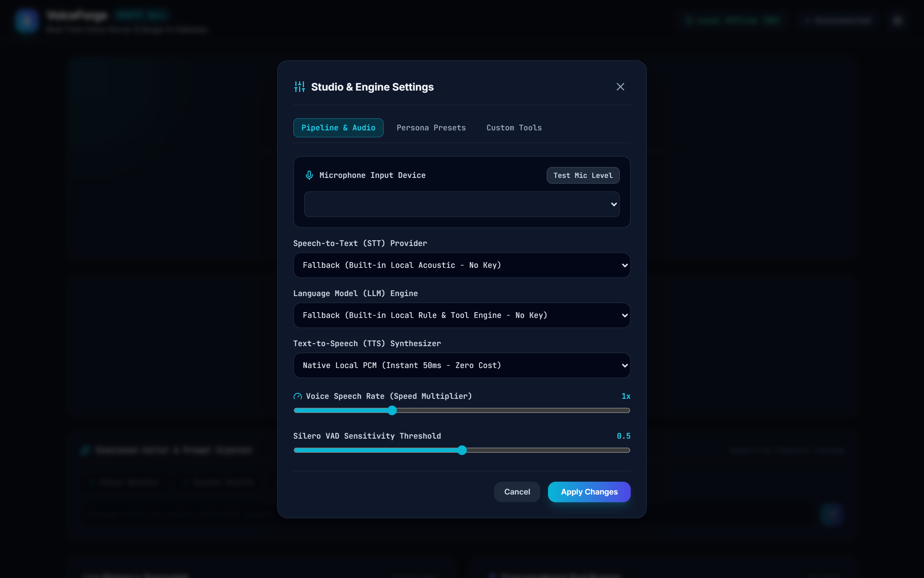This screenshot has height=578, width=924.
Task: Click the Speech-to-Text (STT) Provider label
Action: [360, 243]
